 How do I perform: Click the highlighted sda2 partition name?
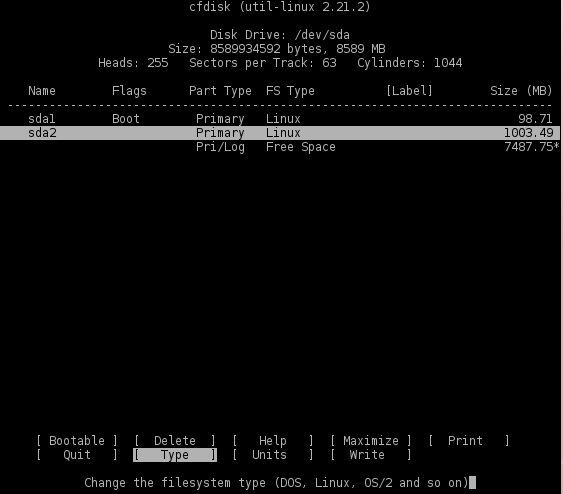click(42, 133)
